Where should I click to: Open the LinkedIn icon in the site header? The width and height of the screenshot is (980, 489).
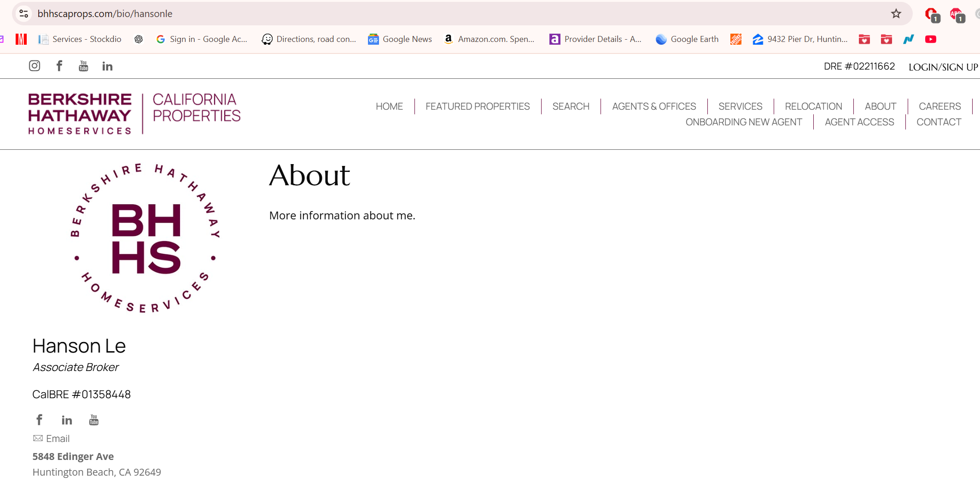point(107,66)
